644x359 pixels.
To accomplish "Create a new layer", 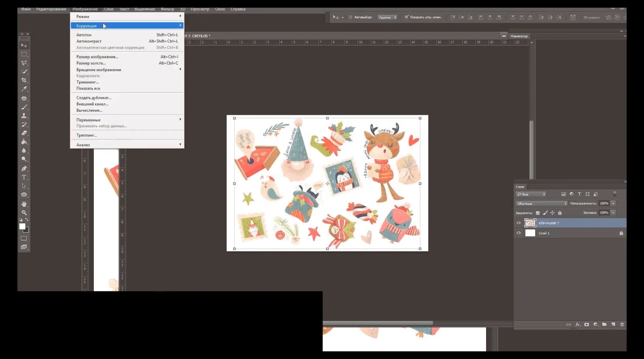I will pyautogui.click(x=613, y=325).
